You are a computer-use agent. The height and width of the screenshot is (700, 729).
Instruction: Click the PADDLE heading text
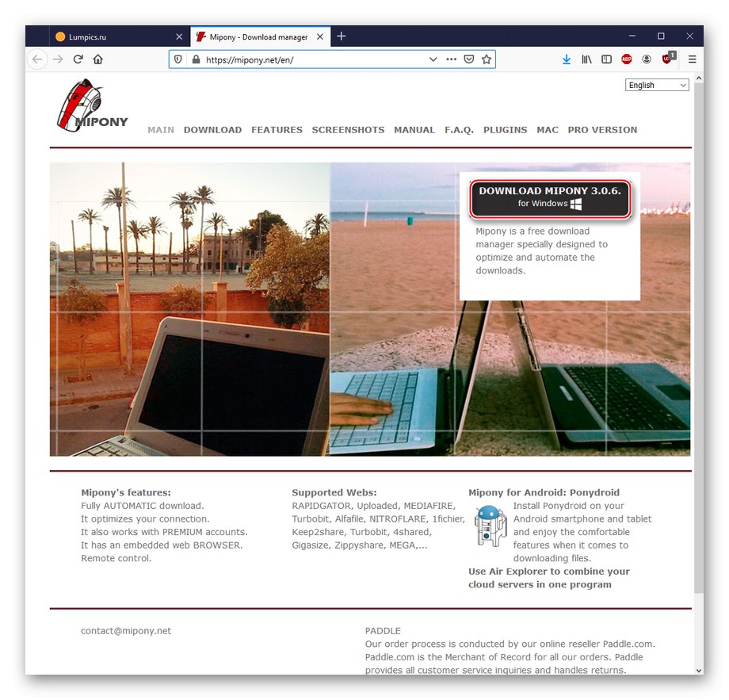pyautogui.click(x=383, y=631)
